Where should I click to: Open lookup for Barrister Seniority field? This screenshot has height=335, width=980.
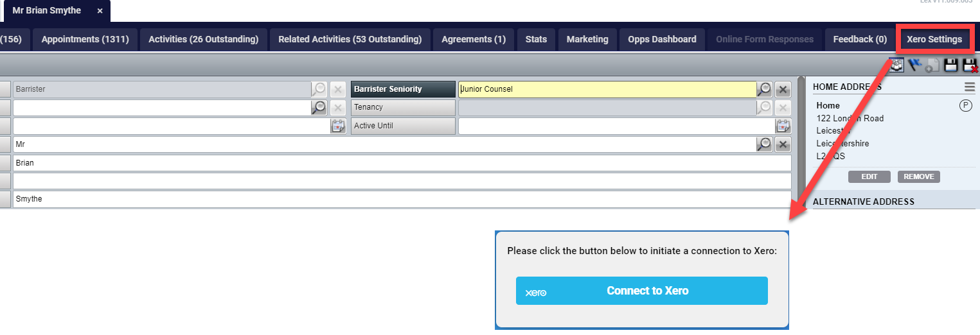[x=764, y=89]
